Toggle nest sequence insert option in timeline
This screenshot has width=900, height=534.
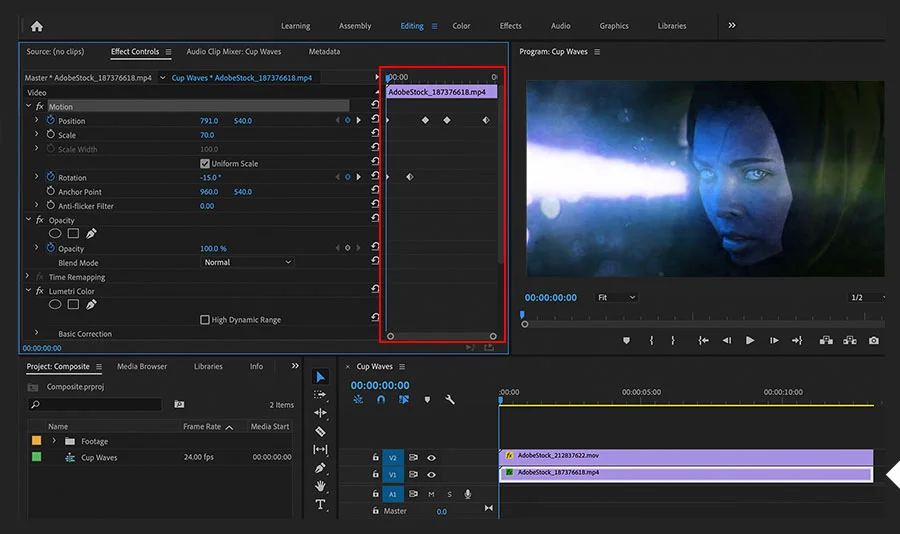[358, 399]
